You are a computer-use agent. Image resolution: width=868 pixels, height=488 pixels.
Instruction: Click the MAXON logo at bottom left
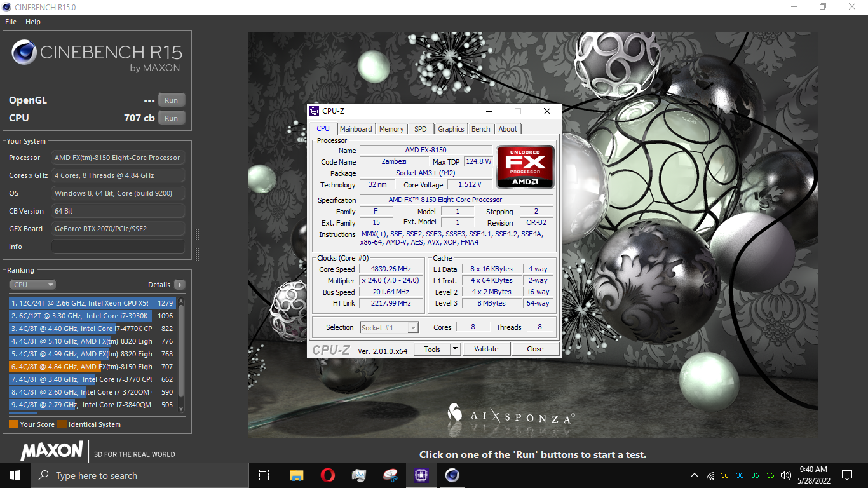click(x=51, y=451)
